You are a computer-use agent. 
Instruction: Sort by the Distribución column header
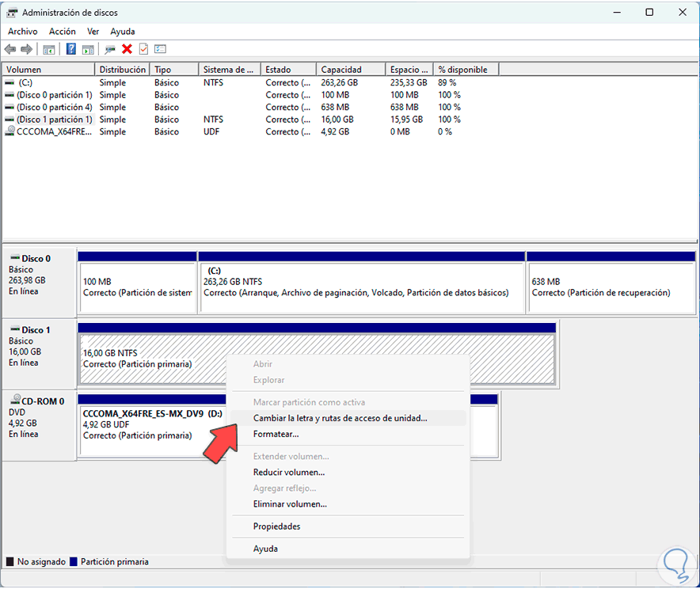point(122,70)
